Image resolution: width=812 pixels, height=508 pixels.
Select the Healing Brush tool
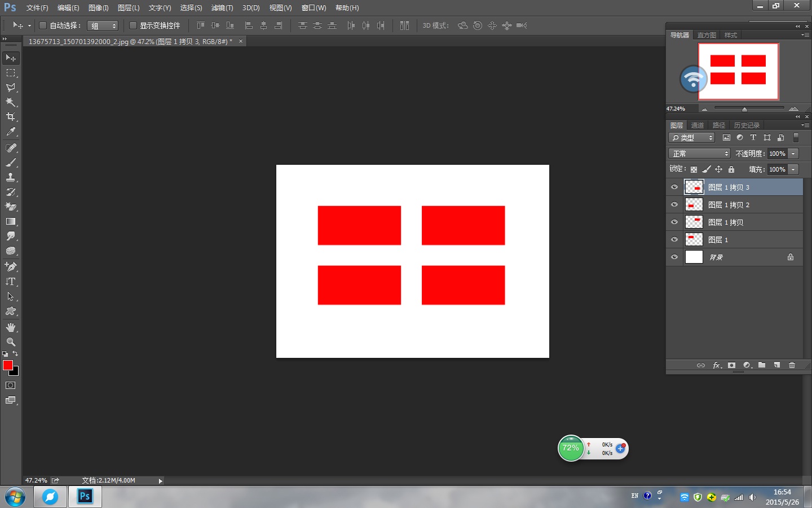pyautogui.click(x=11, y=148)
